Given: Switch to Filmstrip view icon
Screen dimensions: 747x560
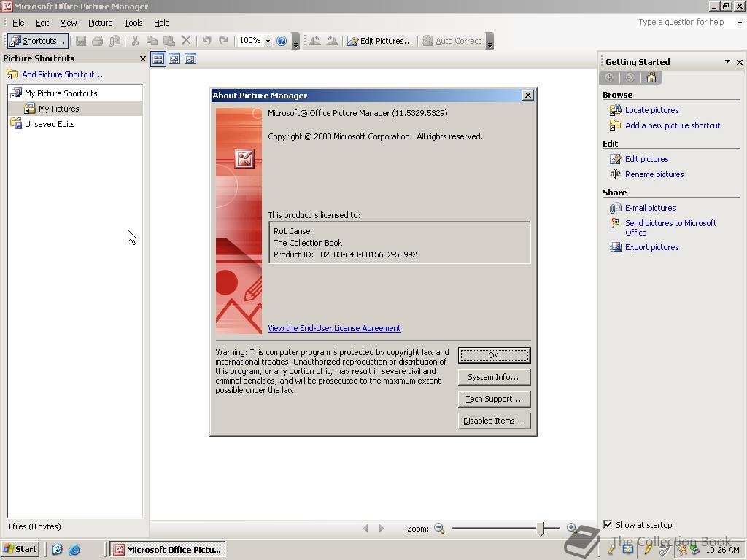Looking at the screenshot, I should (x=174, y=59).
